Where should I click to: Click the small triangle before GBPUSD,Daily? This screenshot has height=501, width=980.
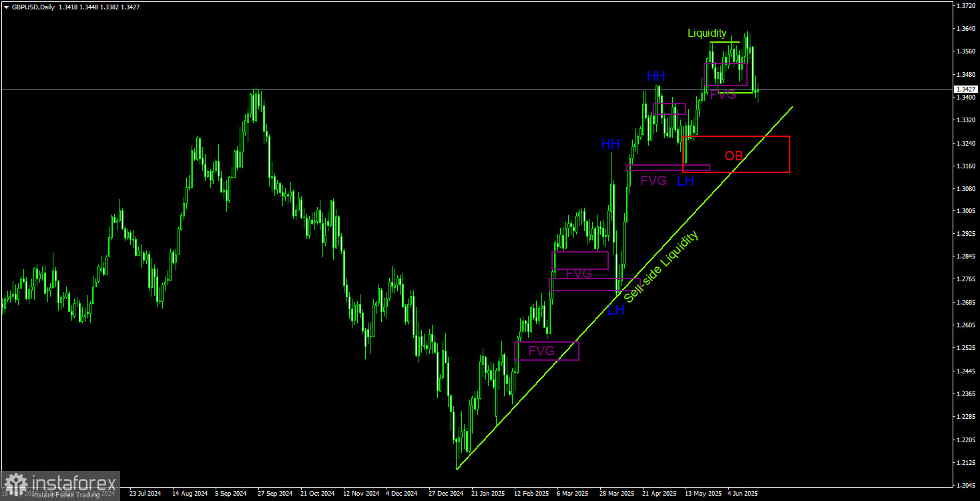pyautogui.click(x=6, y=7)
